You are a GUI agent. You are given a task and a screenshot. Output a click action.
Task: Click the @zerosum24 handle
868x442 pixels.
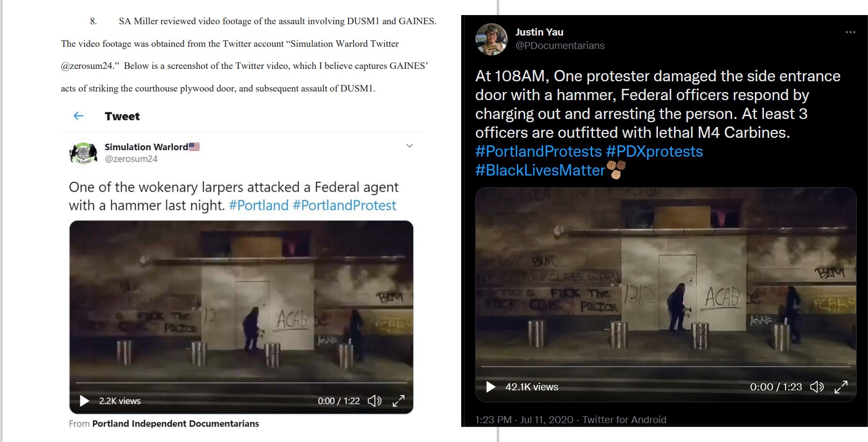131,159
